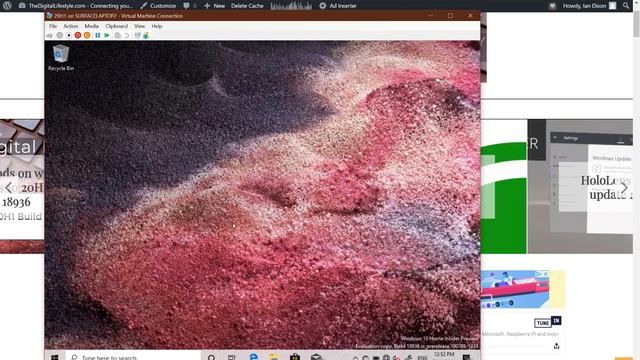Click the ENG language indicator in VM
640x360 pixels.
[x=422, y=358]
